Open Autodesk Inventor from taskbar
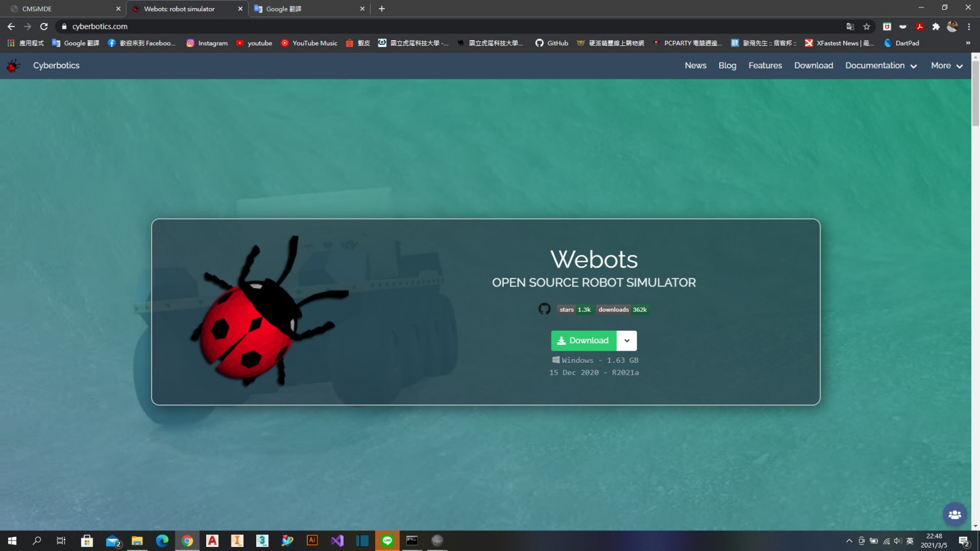The height and width of the screenshot is (551, 980). pos(237,541)
